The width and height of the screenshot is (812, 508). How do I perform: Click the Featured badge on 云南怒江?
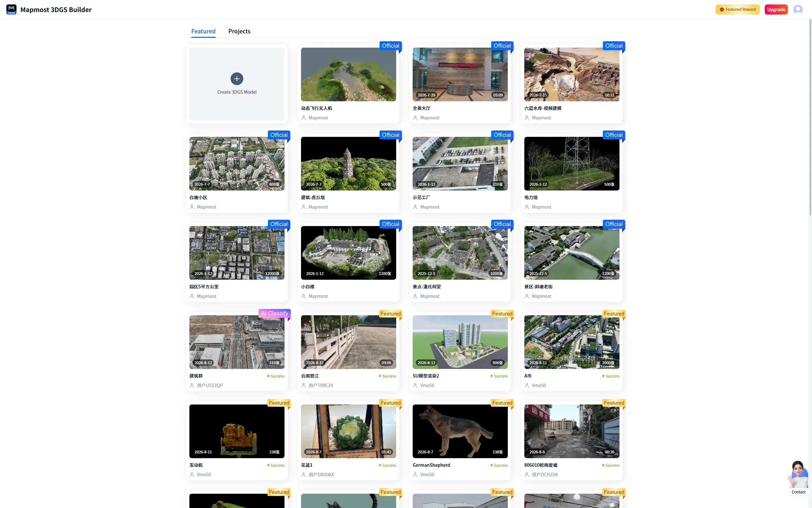(x=390, y=313)
